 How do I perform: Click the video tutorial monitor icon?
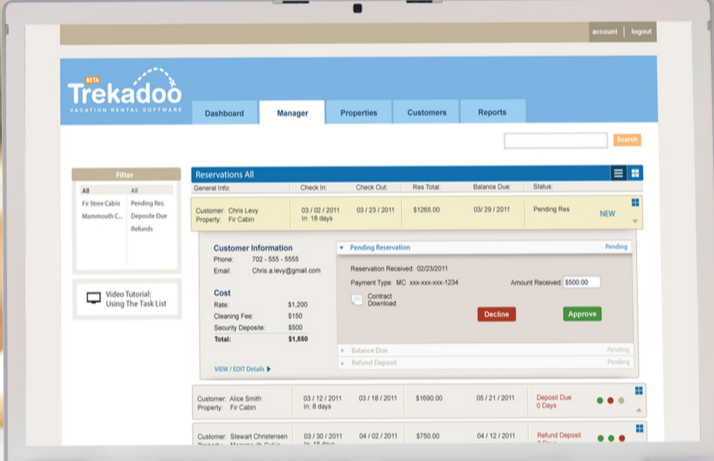[93, 298]
